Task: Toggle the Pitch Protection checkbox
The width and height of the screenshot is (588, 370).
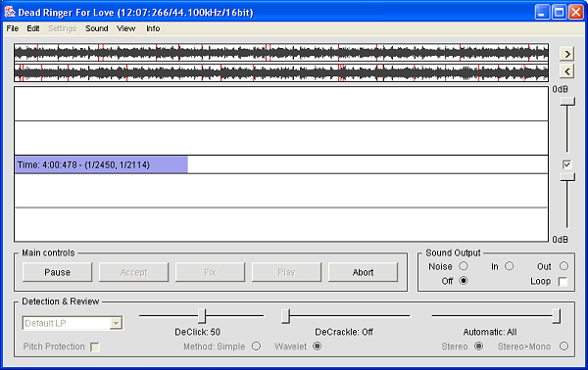Action: 95,347
